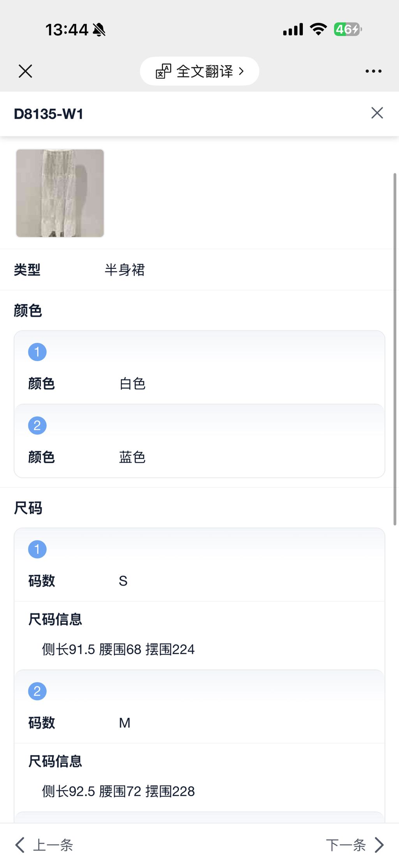This screenshot has height=868, width=399.
Task: Select the size S measurement info
Action: [118, 649]
